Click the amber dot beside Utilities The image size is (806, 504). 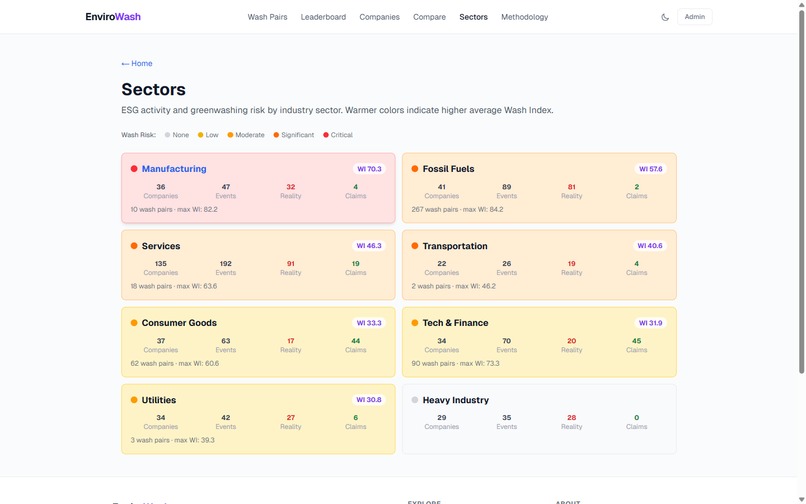point(134,400)
